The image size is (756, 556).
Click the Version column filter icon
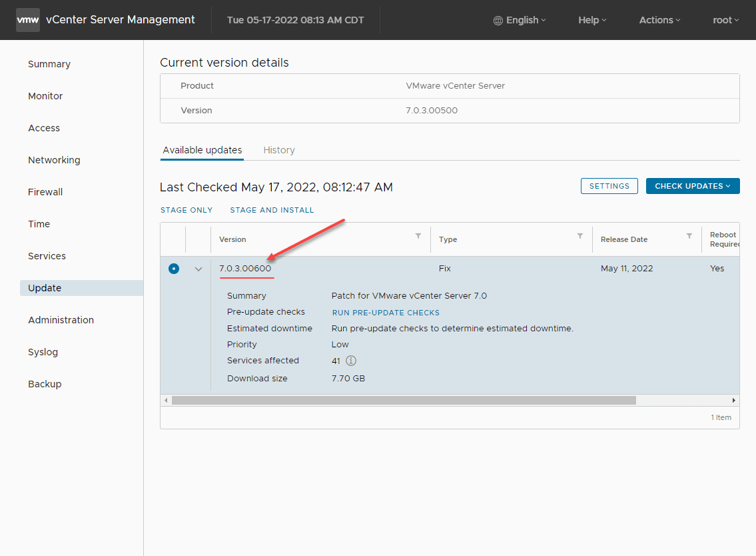pos(418,236)
